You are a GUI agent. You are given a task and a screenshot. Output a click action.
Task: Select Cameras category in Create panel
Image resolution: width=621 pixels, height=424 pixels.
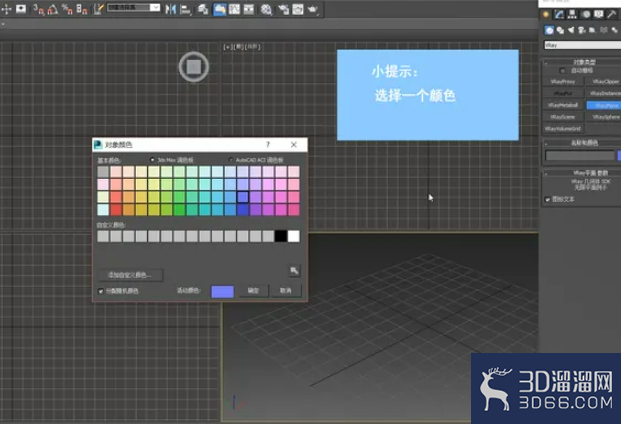click(582, 30)
